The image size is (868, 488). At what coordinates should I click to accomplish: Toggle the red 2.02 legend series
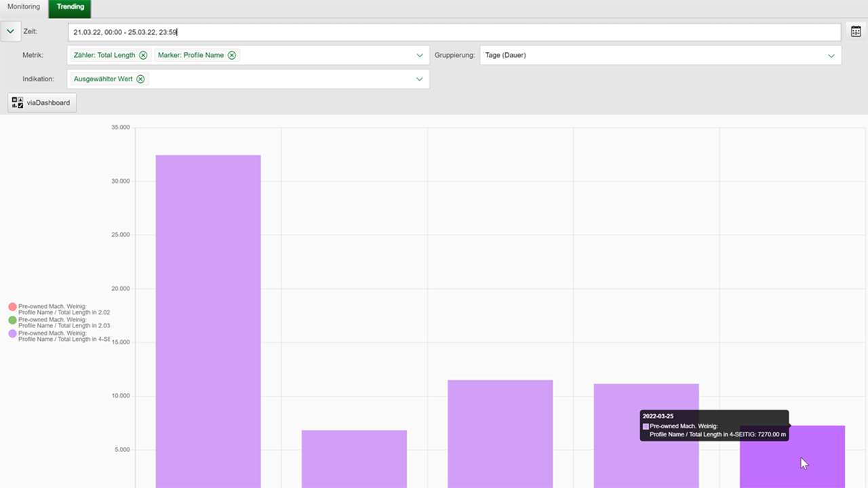[x=12, y=307]
